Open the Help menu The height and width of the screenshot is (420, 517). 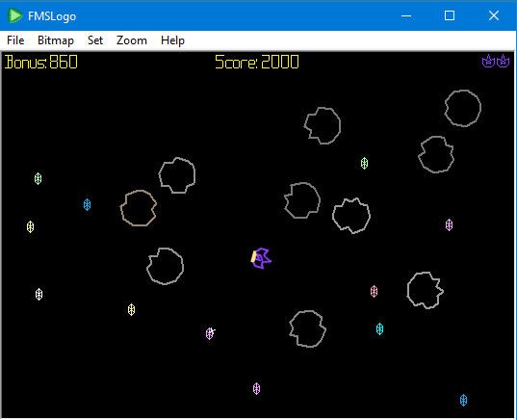(172, 40)
